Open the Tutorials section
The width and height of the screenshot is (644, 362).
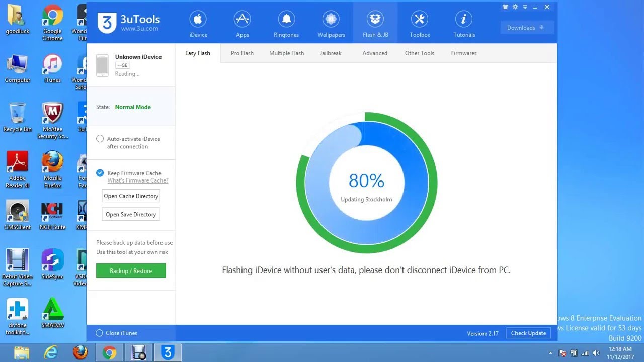point(464,24)
